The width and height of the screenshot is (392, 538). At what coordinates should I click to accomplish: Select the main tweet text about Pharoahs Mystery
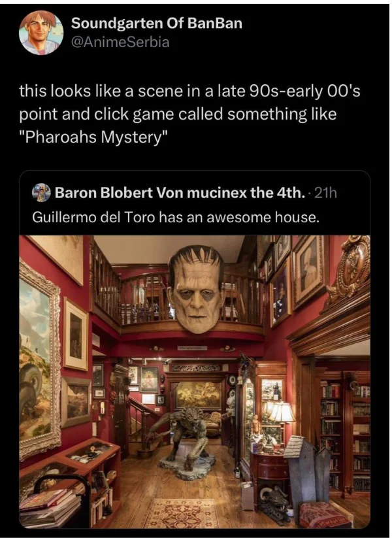pyautogui.click(x=189, y=114)
